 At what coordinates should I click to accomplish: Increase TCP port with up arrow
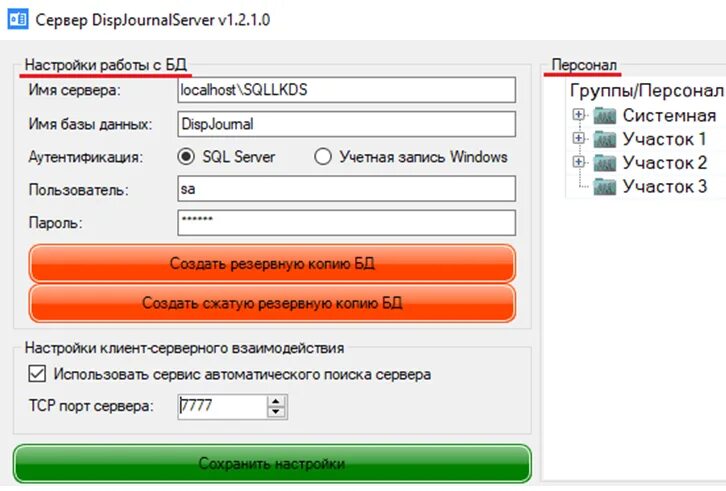click(276, 401)
